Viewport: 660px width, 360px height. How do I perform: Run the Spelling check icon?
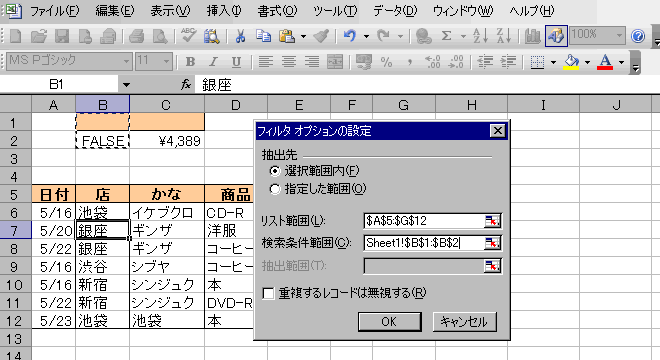[188, 36]
